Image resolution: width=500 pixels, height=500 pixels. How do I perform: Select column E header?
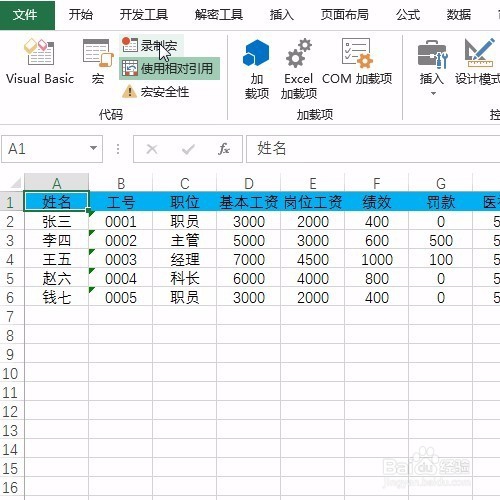click(x=313, y=183)
